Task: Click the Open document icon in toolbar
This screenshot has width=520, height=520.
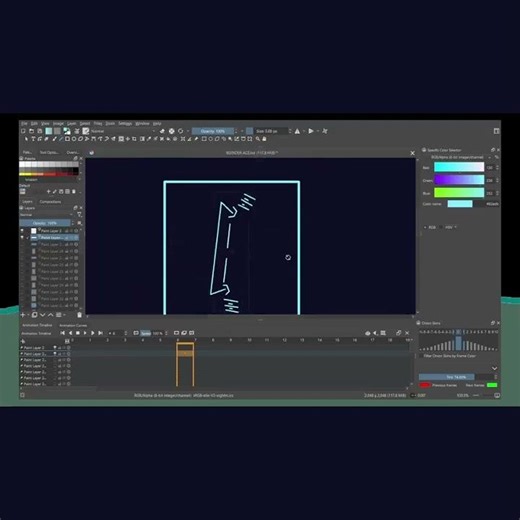Action: point(31,131)
